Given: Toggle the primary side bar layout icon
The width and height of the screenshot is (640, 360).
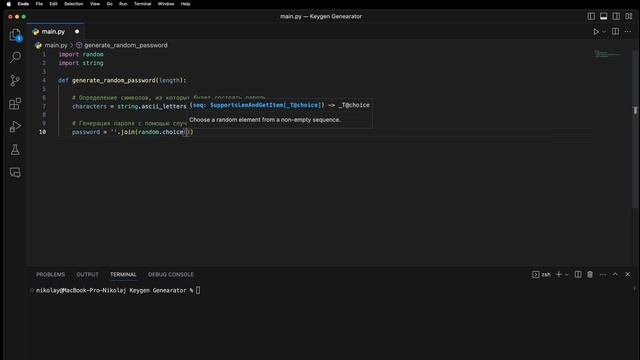Looking at the screenshot, I should pyautogui.click(x=591, y=16).
